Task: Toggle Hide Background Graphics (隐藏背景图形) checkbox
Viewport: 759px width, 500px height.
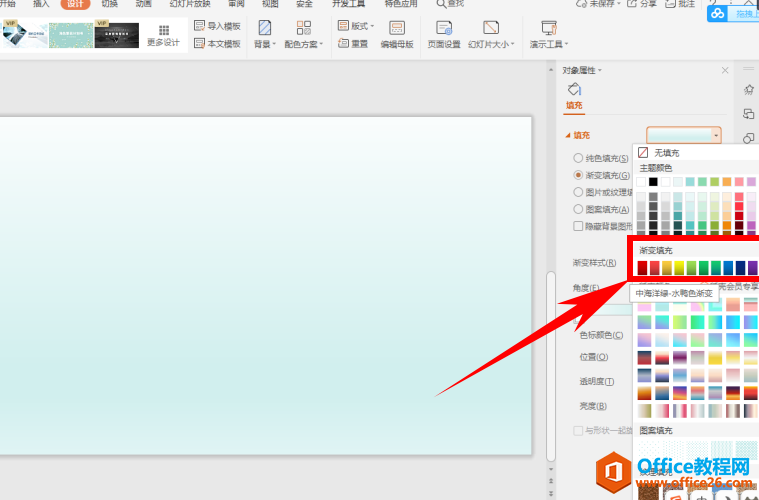Action: (578, 226)
